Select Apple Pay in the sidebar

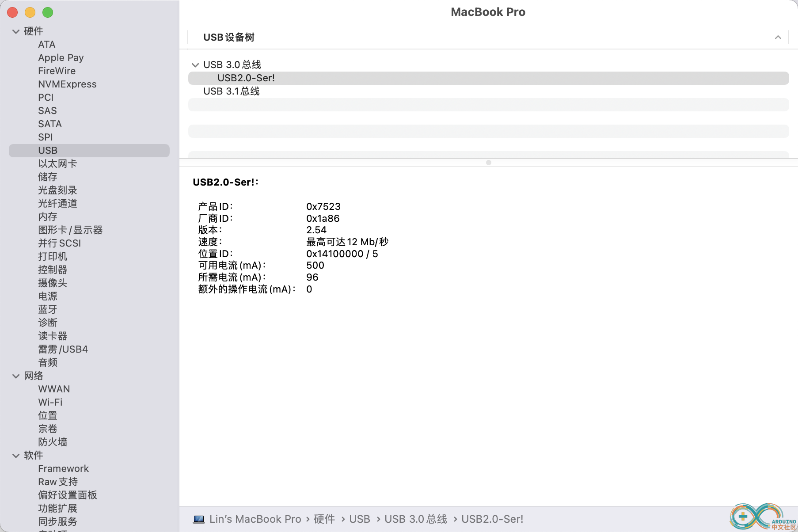pos(61,58)
